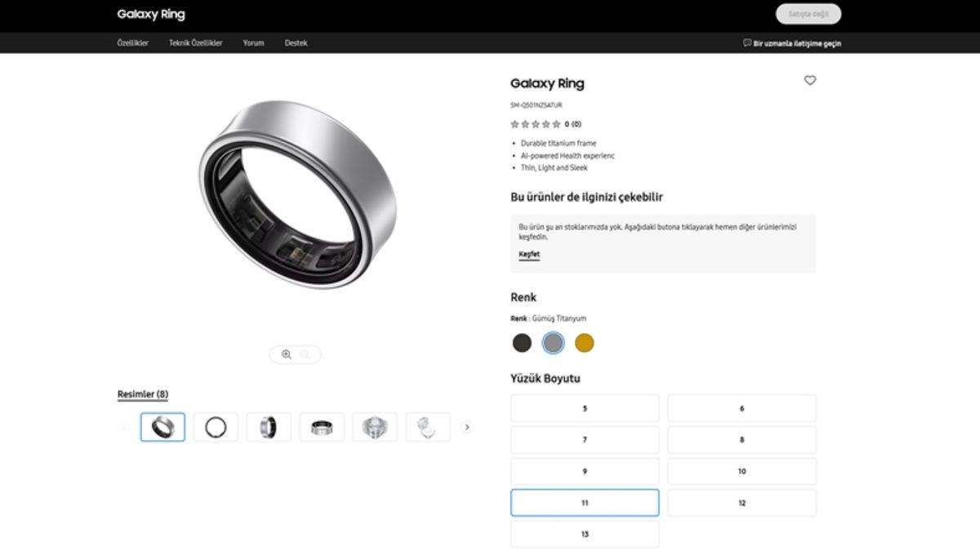Select the black ring open-box thumbnail
The image size is (980, 551).
click(x=215, y=426)
